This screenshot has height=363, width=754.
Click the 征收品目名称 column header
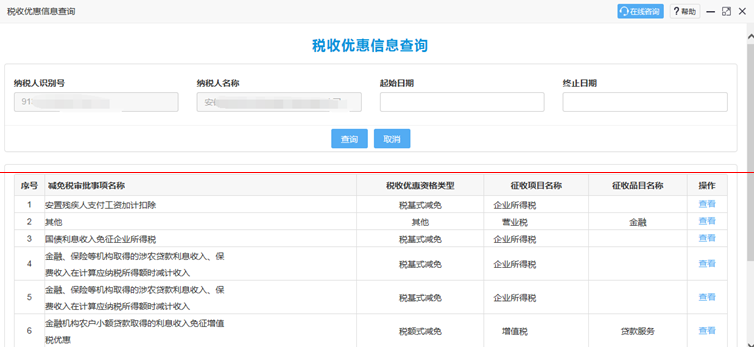638,186
